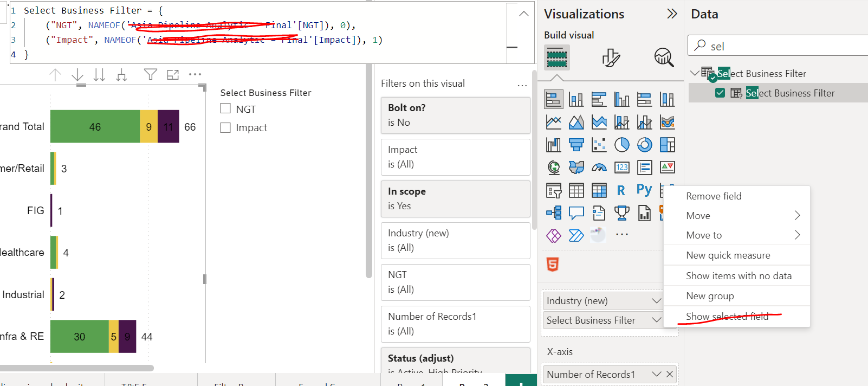Choose Show items with no data

tap(737, 276)
